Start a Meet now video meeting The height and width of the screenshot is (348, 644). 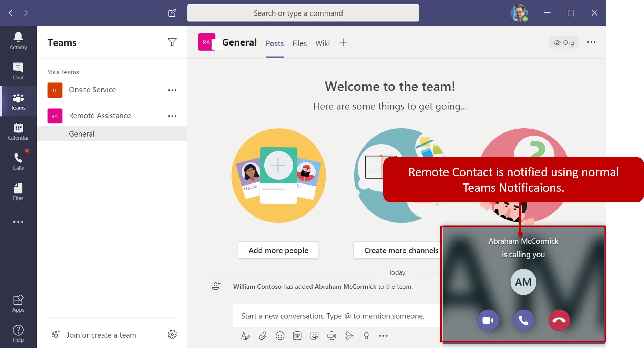331,336
